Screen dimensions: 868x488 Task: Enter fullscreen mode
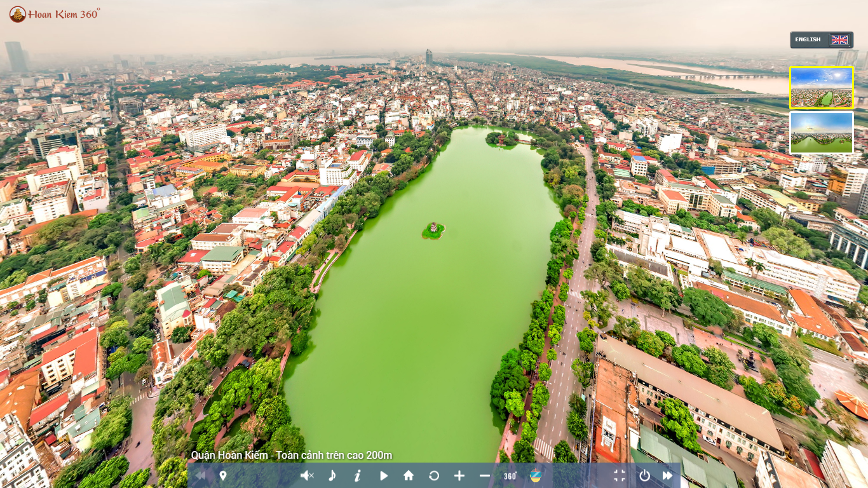click(x=620, y=475)
